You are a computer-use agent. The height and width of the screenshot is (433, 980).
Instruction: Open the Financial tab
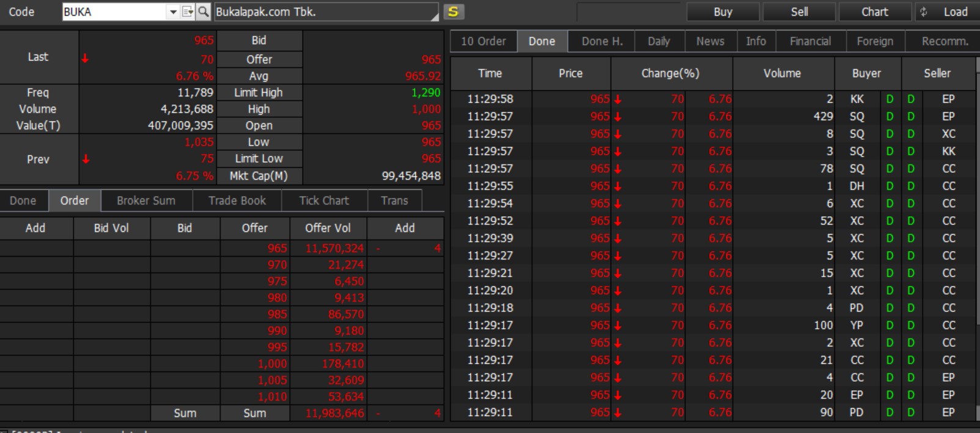pos(810,41)
